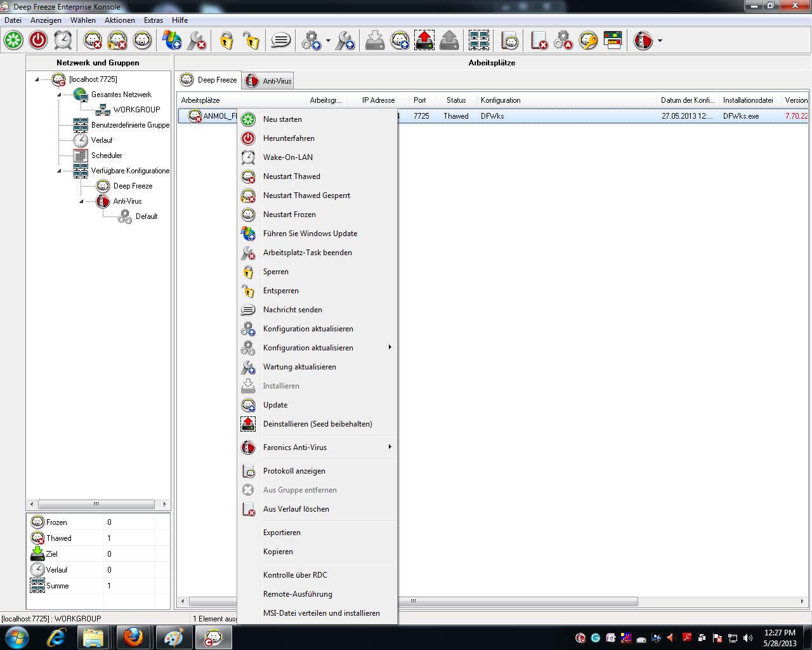Click the notebook with bear log toolbar icon
812x650 pixels.
509,41
